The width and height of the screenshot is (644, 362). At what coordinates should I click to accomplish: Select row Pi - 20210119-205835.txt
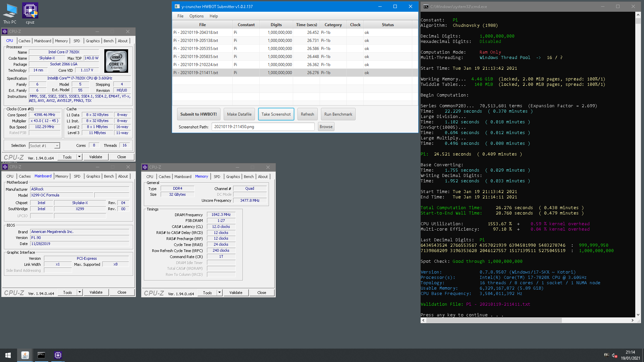pos(292,57)
